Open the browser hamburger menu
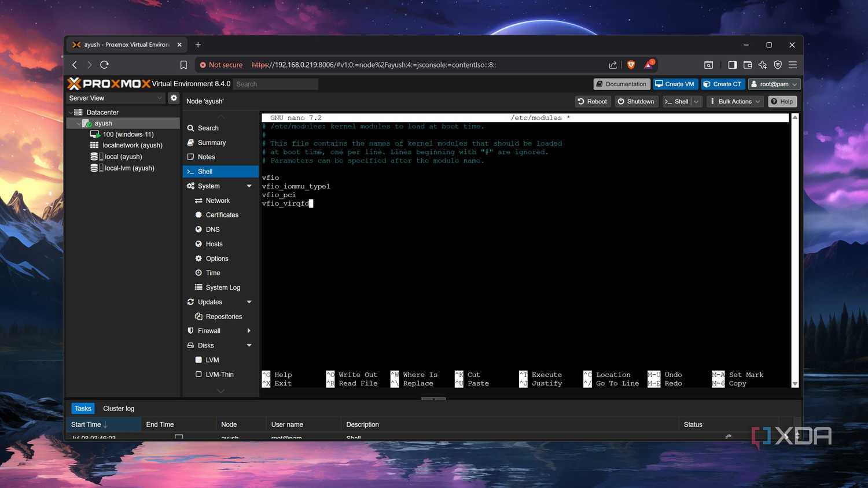 point(793,65)
